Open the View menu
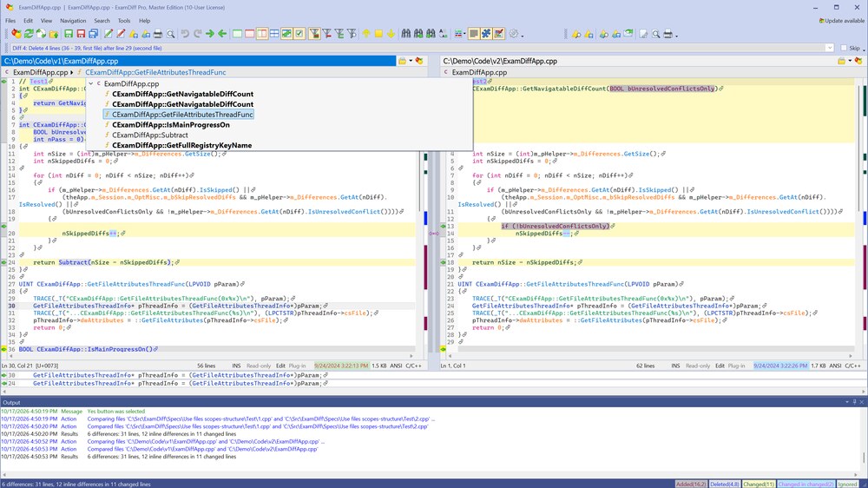 47,21
